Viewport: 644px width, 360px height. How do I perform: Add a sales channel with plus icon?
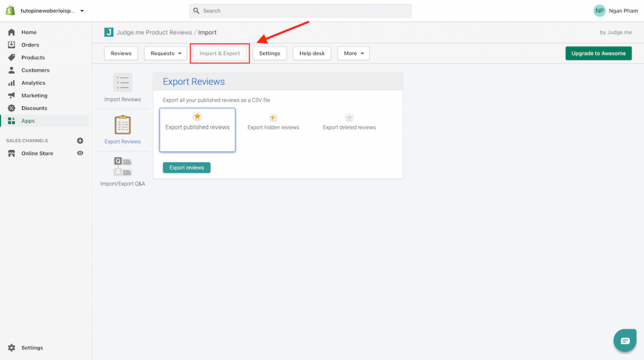tap(80, 141)
